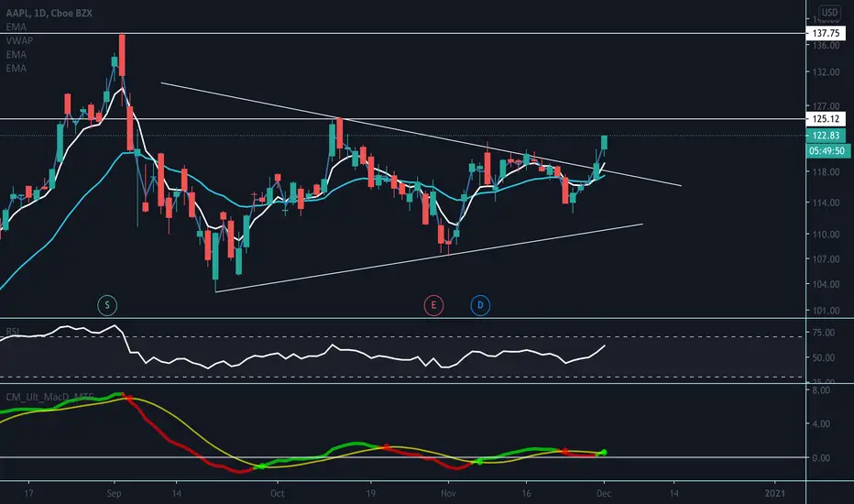Click the countdown timer 05:49:50
Screen dimensions: 854x504
click(827, 151)
